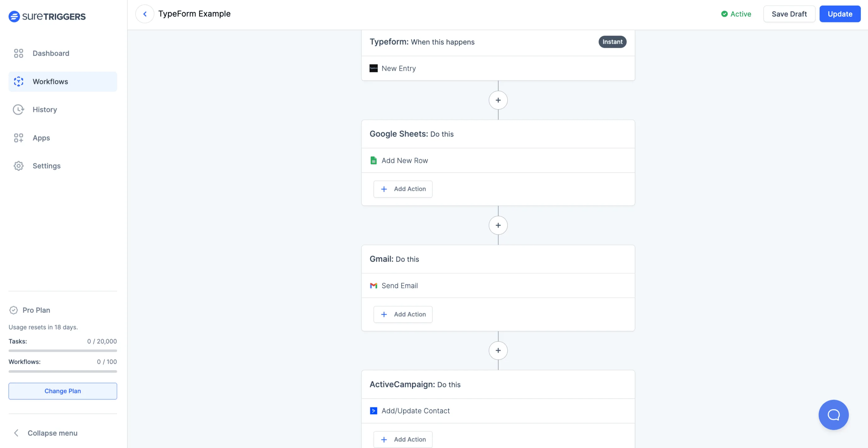
Task: Open the chat support bubble
Action: click(x=833, y=415)
